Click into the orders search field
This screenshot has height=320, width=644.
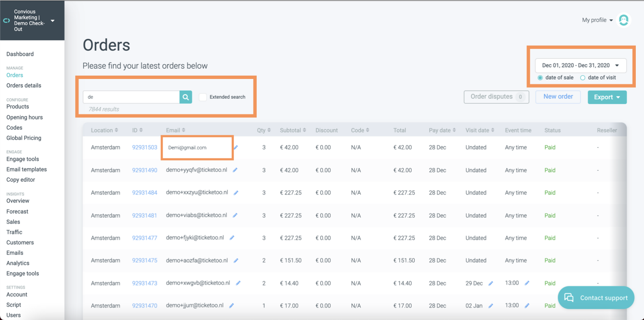point(131,97)
